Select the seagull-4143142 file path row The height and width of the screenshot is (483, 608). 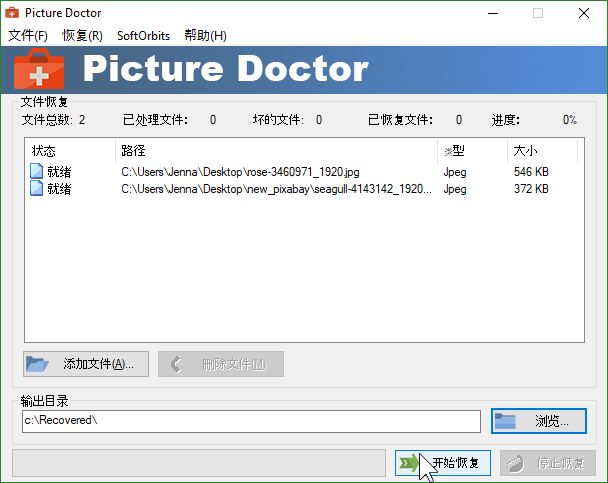tap(275, 188)
